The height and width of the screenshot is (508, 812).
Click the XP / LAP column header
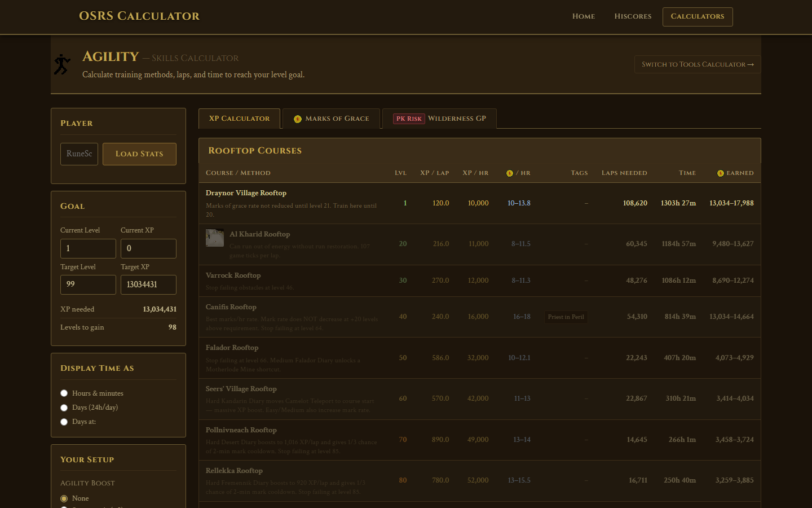(x=435, y=173)
